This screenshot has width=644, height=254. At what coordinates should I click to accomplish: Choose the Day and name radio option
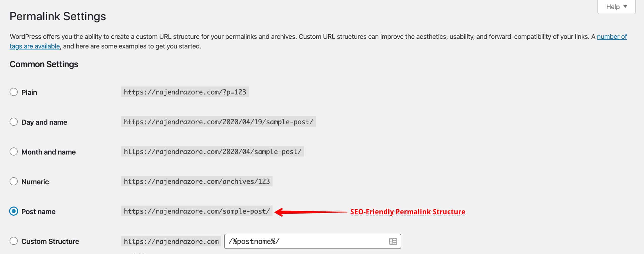[x=14, y=122]
